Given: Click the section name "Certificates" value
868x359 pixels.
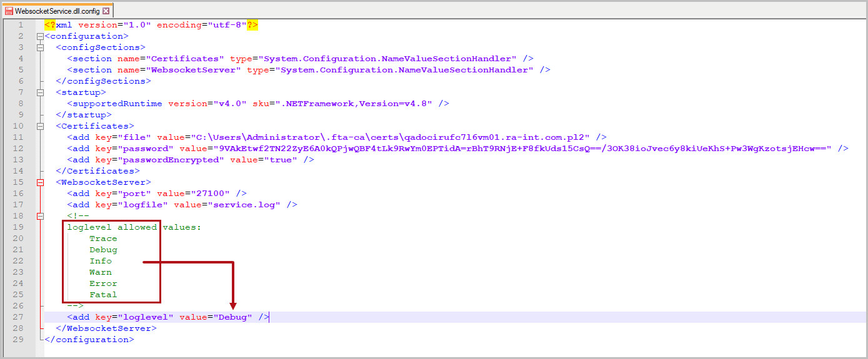Looking at the screenshot, I should click(x=184, y=59).
